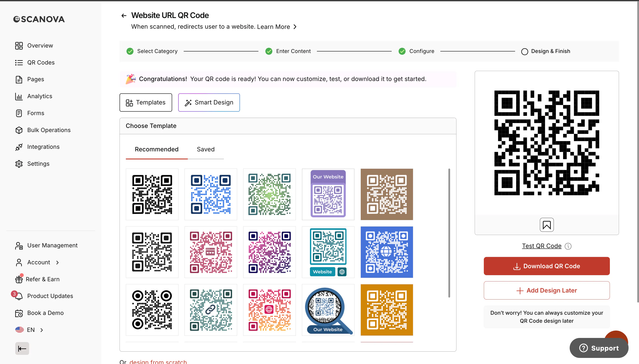The image size is (639, 364).
Task: Click the Select Category completed step checkmark
Action: [x=130, y=51]
